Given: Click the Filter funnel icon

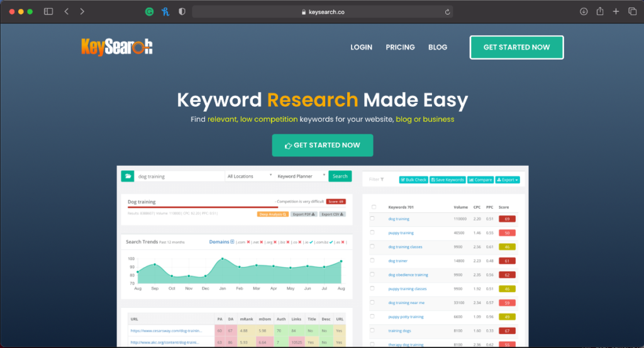Looking at the screenshot, I should pyautogui.click(x=382, y=179).
